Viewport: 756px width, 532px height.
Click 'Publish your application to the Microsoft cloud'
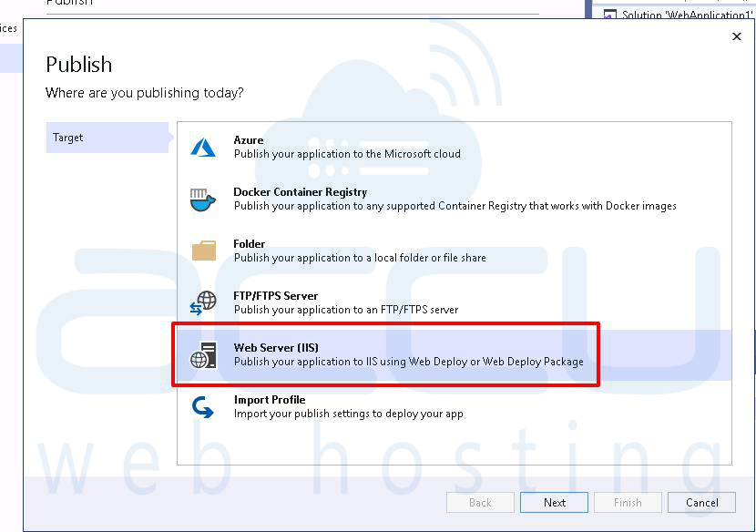tap(347, 154)
